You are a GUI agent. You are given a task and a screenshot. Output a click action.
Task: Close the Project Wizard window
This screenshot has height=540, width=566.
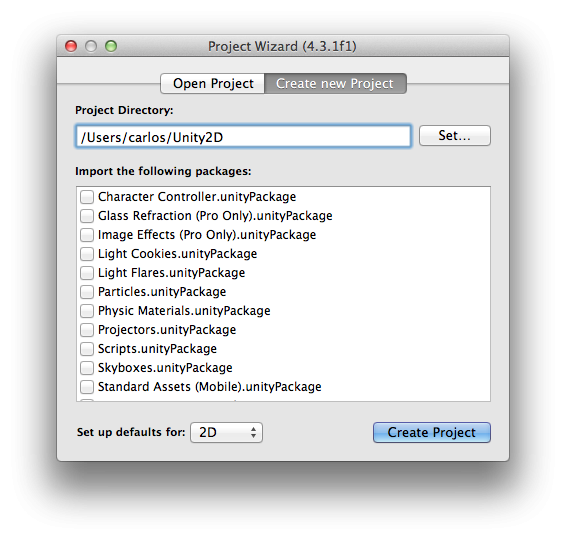click(71, 46)
